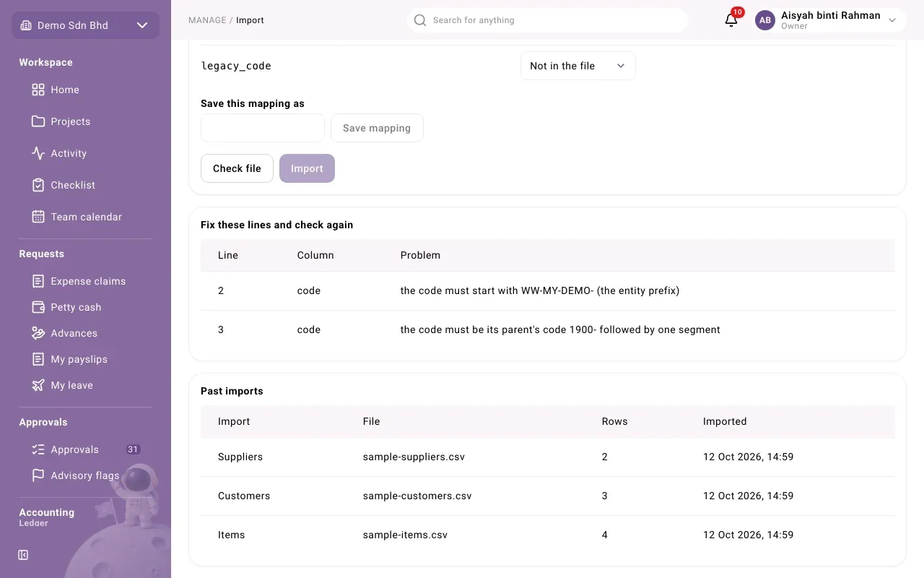Click the My leave plane icon
924x578 pixels.
click(38, 385)
